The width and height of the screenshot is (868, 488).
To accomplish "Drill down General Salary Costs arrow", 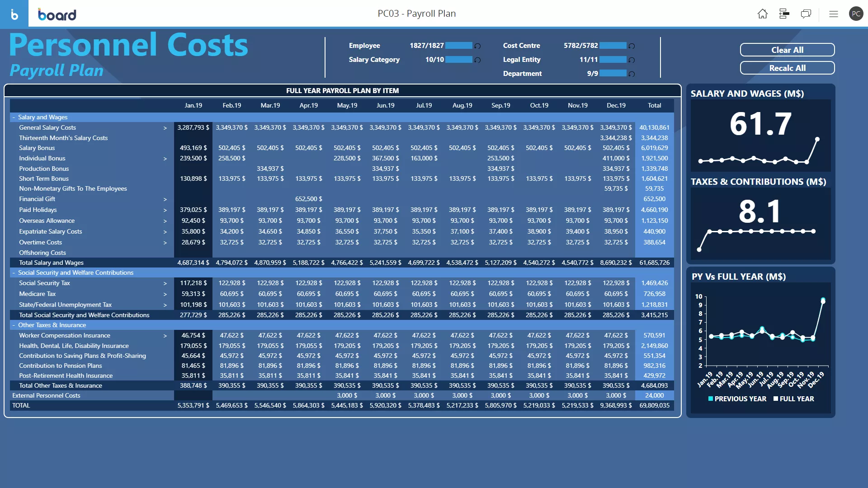I will click(165, 128).
